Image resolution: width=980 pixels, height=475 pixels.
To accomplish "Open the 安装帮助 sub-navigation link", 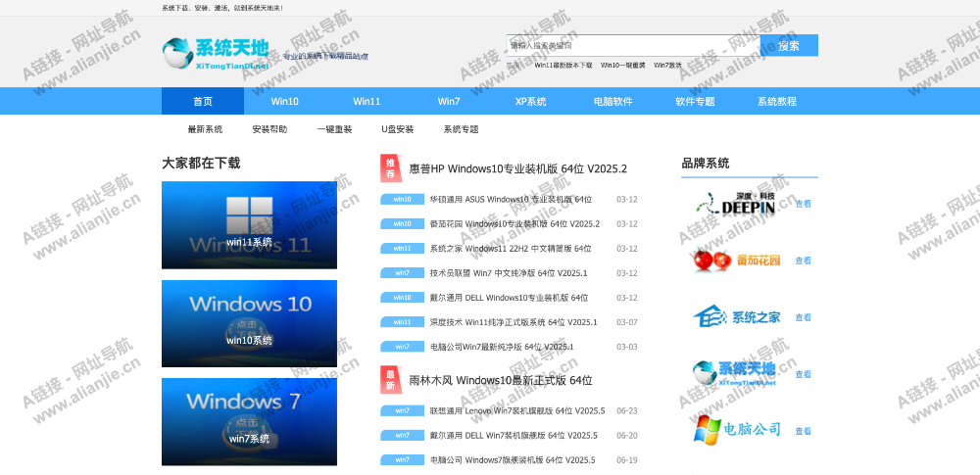I will [270, 129].
